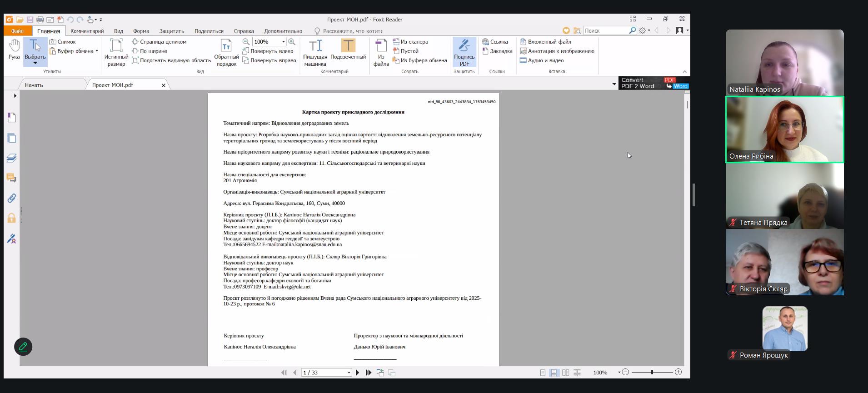Open the Подпись PDF signing tool

(x=464, y=52)
